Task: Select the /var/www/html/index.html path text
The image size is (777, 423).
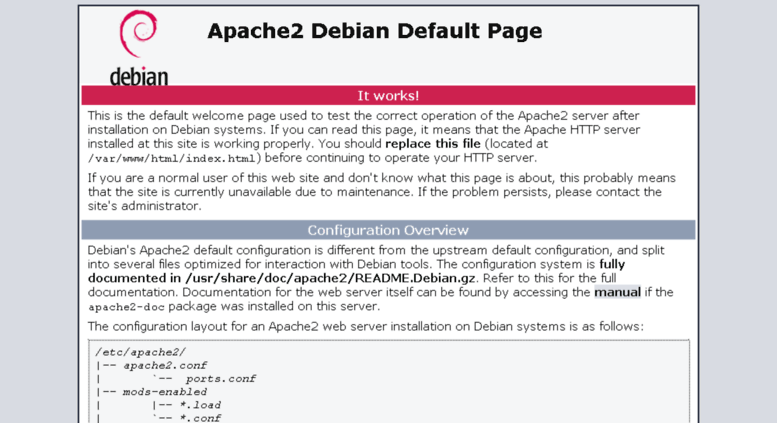Action: click(171, 159)
